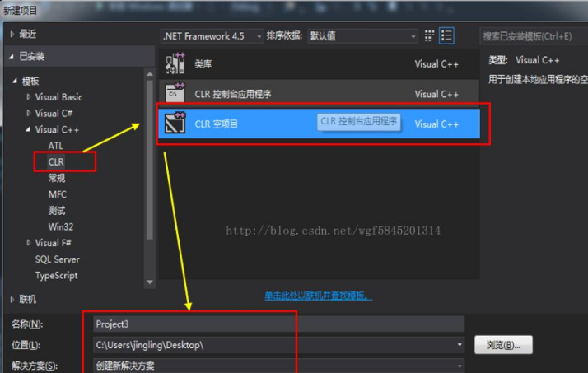The width and height of the screenshot is (588, 373).
Task: Click tree scrollbar up arrow
Action: (150, 74)
